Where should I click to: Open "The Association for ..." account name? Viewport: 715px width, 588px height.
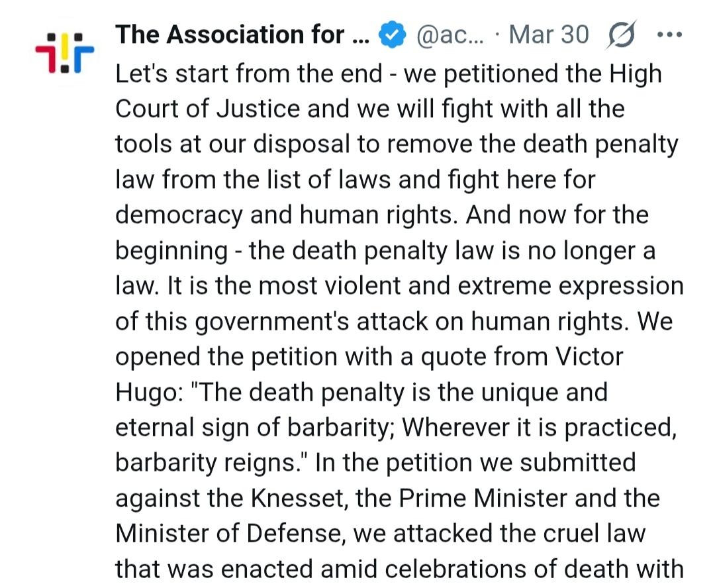coord(241,35)
